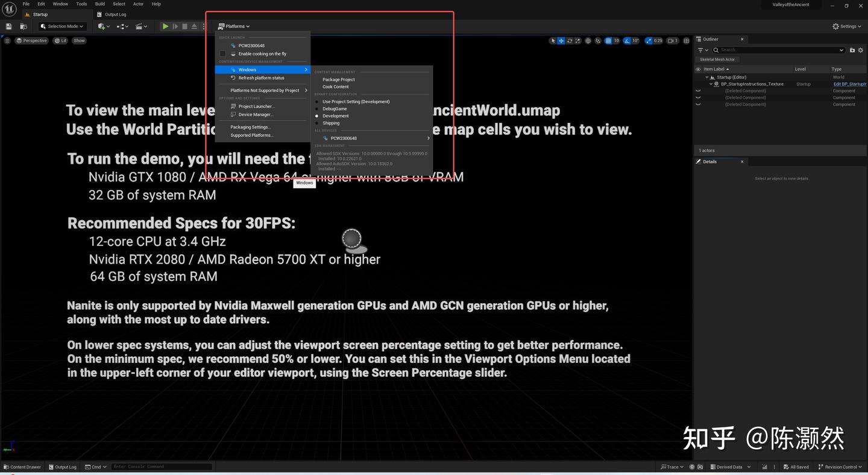The width and height of the screenshot is (868, 475).
Task: Open the Add content dropdown (cube plus)
Action: point(104,27)
